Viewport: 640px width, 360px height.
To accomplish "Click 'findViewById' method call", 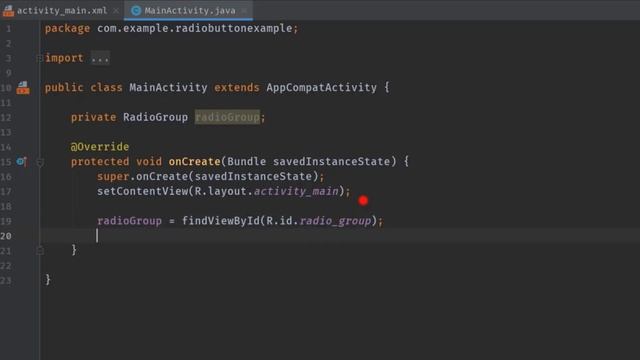I will (221, 221).
